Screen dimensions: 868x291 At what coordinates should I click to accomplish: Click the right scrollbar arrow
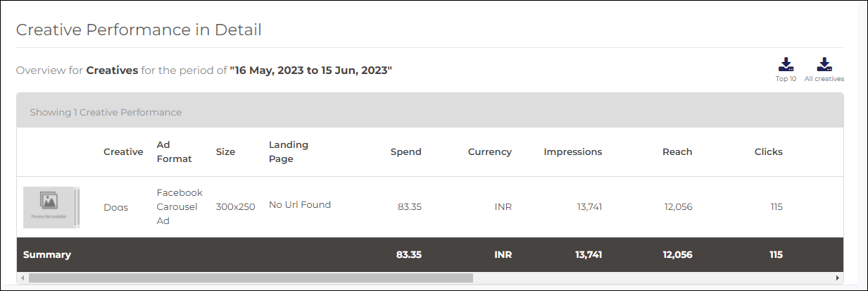point(837,278)
